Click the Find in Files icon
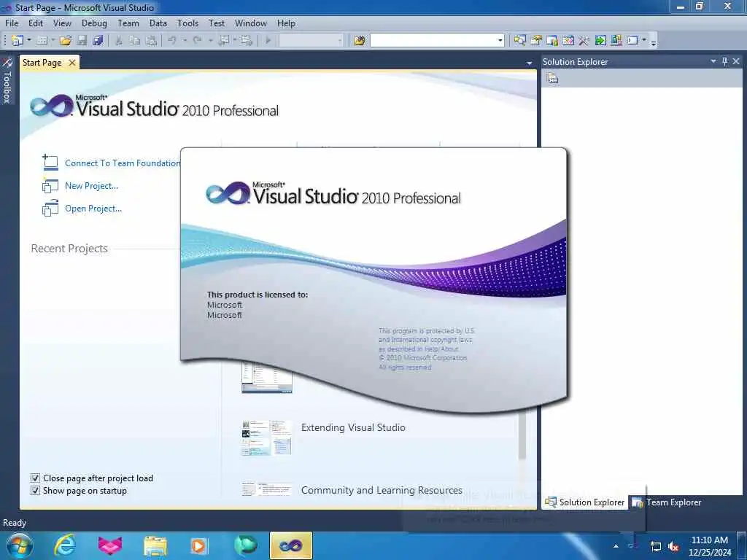 pyautogui.click(x=360, y=41)
